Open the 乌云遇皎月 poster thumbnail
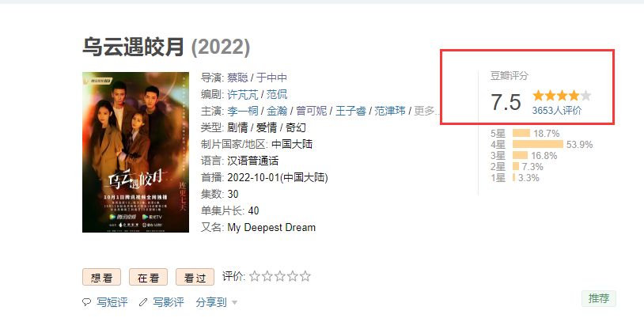Screen dimensions: 644x322 pyautogui.click(x=135, y=153)
